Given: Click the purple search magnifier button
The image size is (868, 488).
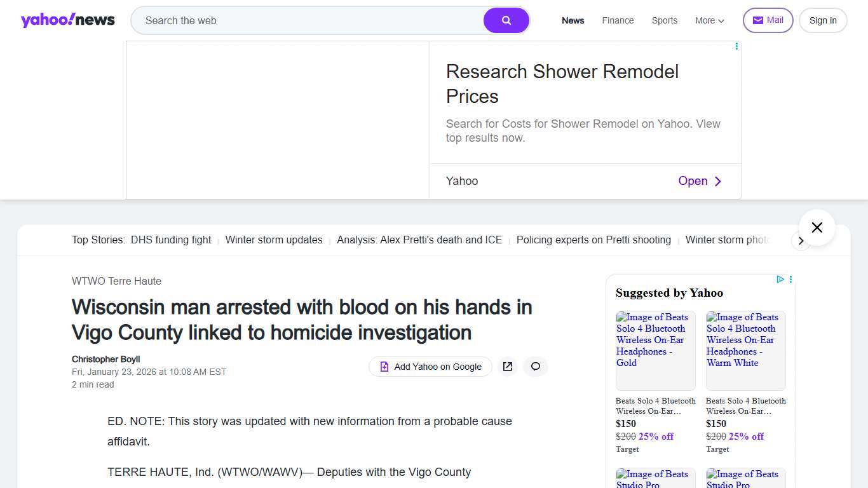Looking at the screenshot, I should 506,20.
